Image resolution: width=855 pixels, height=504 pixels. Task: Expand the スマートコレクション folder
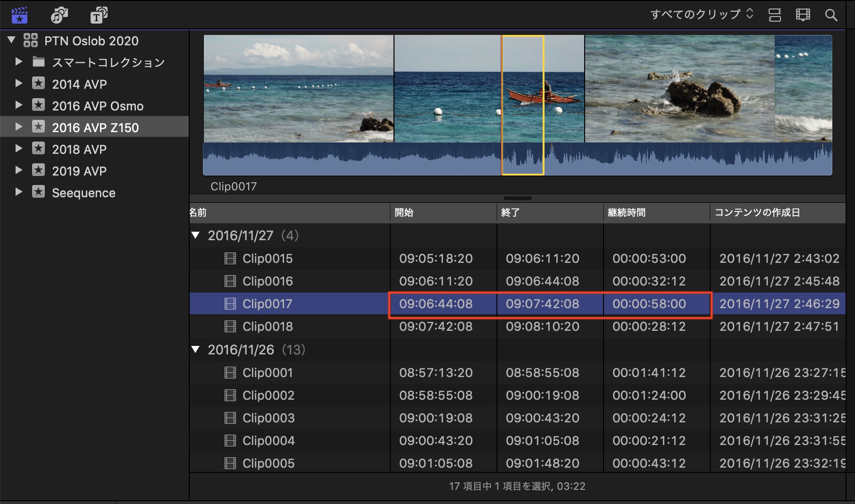18,61
